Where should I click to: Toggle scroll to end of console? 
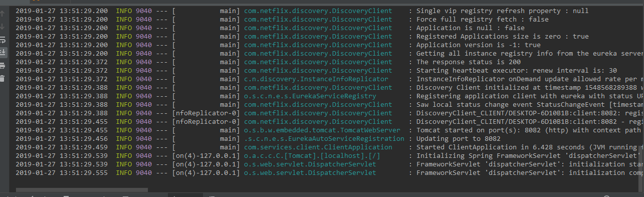pyautogui.click(x=3, y=52)
